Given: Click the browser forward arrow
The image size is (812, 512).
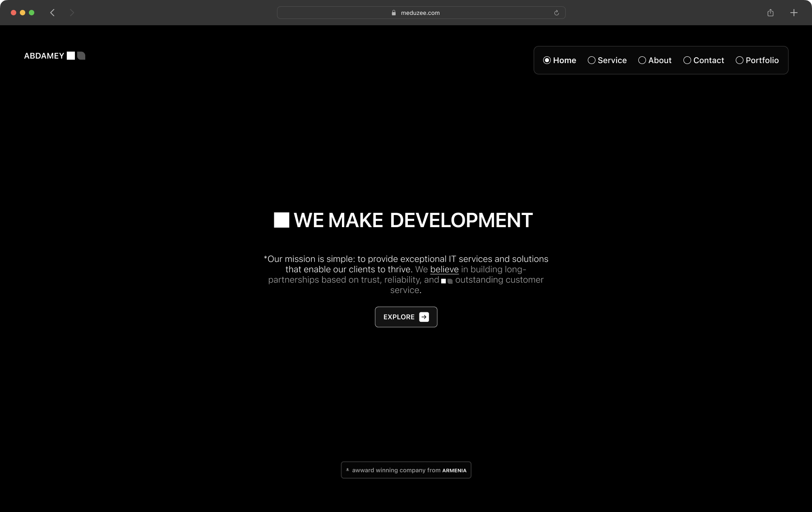Looking at the screenshot, I should 72,13.
